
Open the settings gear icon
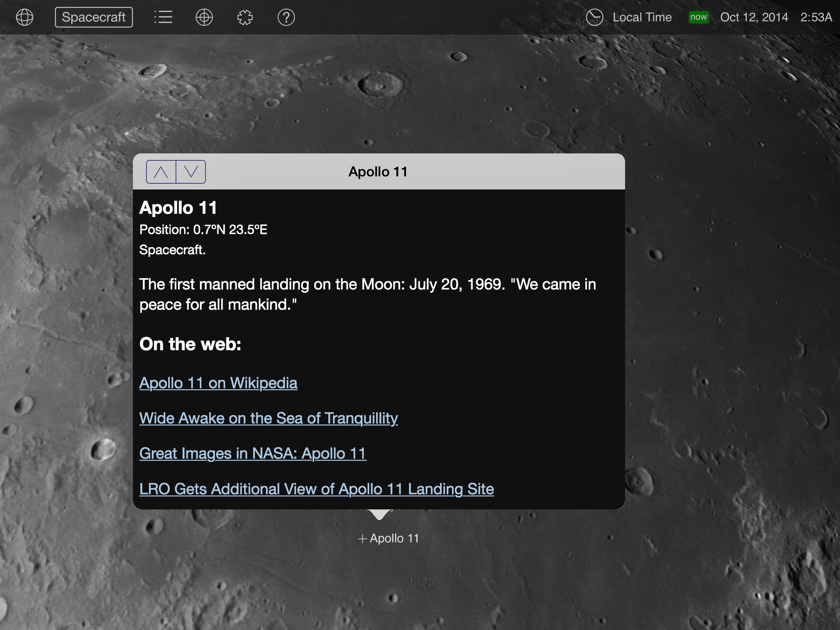[245, 17]
